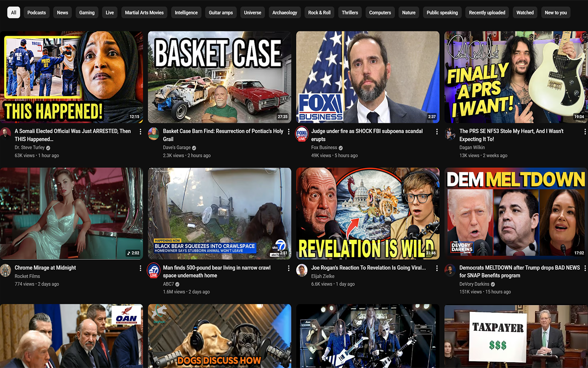Image resolution: width=588 pixels, height=368 pixels.
Task: Play the FINALLY A PRS I WANT thumbnail
Action: [x=516, y=77]
